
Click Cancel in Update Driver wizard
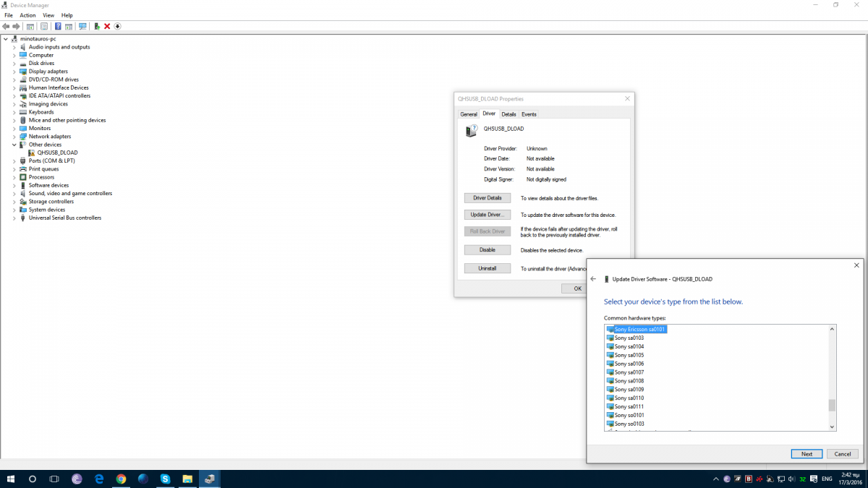tap(842, 454)
